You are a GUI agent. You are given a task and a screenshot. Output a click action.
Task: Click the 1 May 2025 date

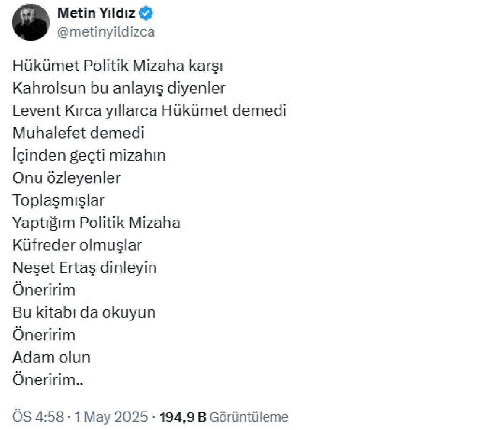[x=111, y=417]
